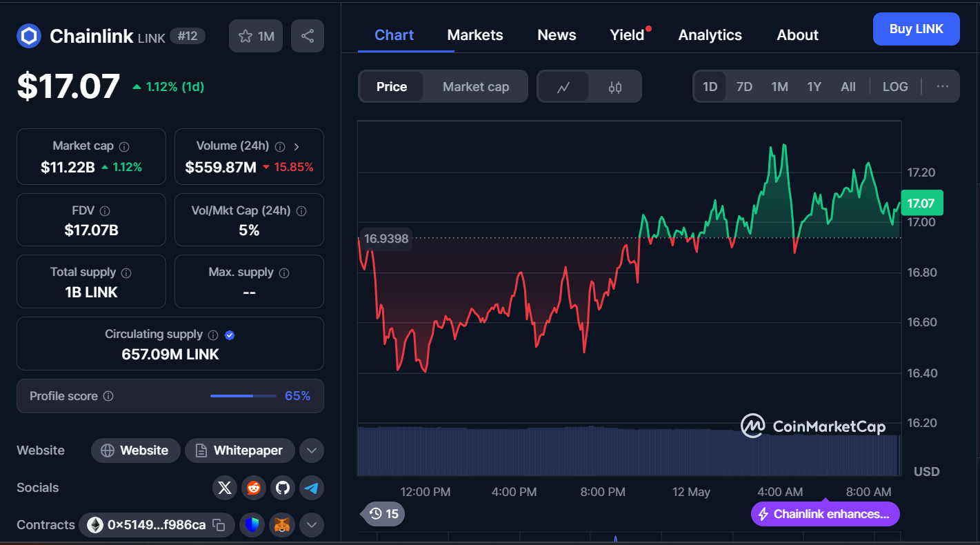Set chart range to 1M

[779, 87]
